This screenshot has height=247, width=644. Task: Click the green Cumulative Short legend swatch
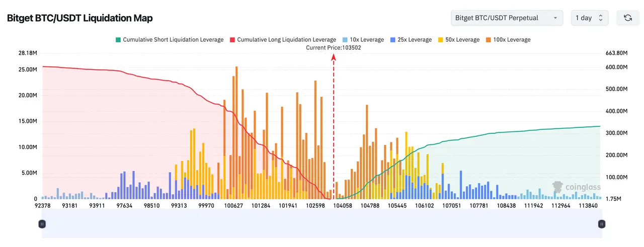coord(118,40)
